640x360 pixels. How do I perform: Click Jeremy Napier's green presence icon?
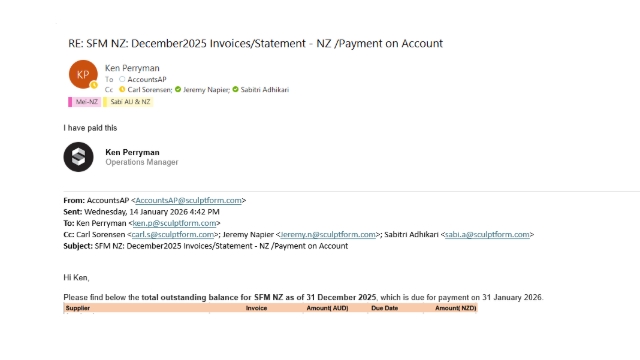tap(178, 89)
